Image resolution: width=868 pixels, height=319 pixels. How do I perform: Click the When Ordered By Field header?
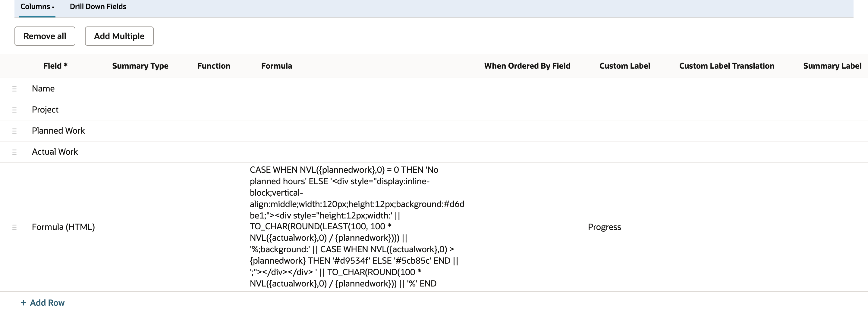(527, 66)
